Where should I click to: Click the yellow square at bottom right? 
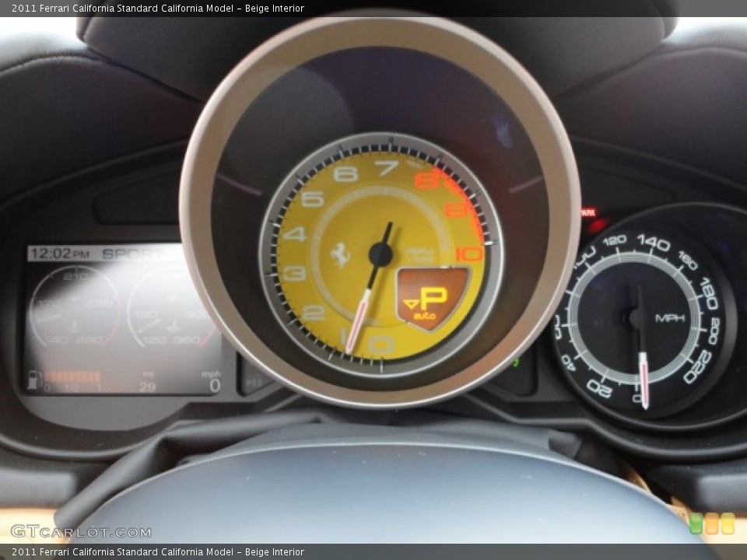[728, 523]
